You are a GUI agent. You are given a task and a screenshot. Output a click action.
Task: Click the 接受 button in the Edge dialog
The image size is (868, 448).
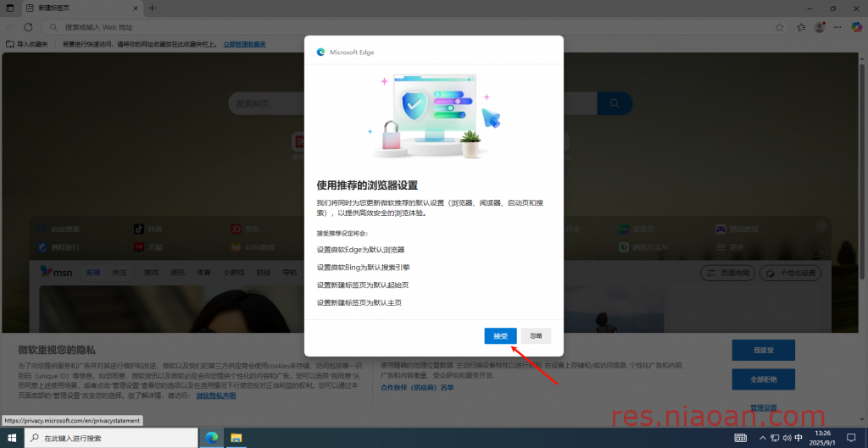500,335
